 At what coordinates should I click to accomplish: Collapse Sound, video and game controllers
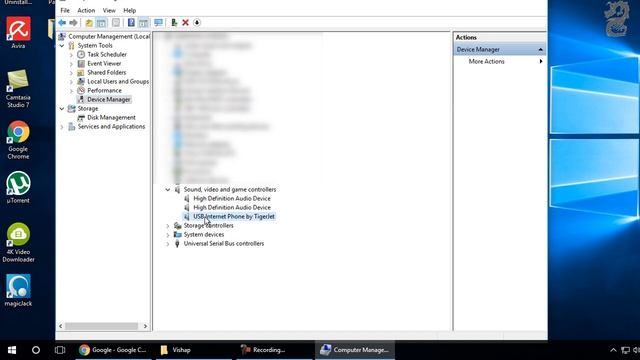168,189
